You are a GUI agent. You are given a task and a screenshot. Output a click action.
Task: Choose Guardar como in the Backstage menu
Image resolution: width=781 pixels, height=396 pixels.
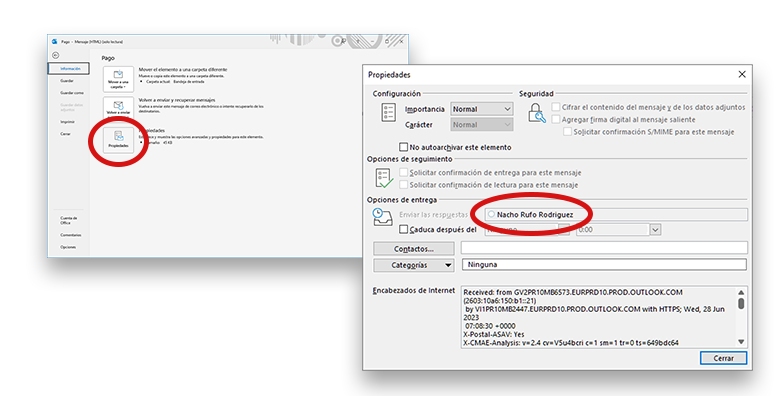[72, 93]
